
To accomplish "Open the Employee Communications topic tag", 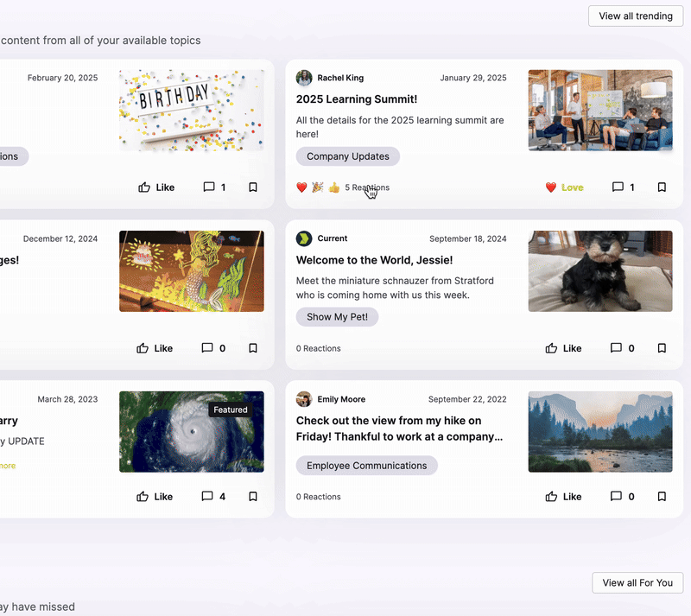I will coord(366,466).
